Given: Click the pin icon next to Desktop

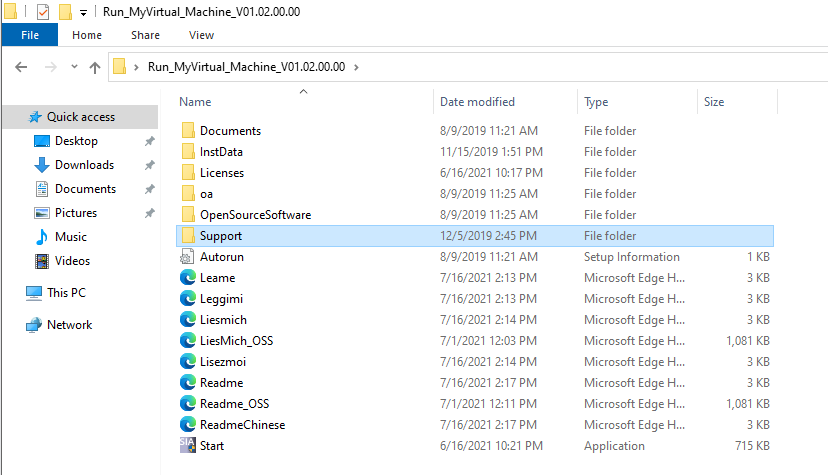Looking at the screenshot, I should point(149,141).
